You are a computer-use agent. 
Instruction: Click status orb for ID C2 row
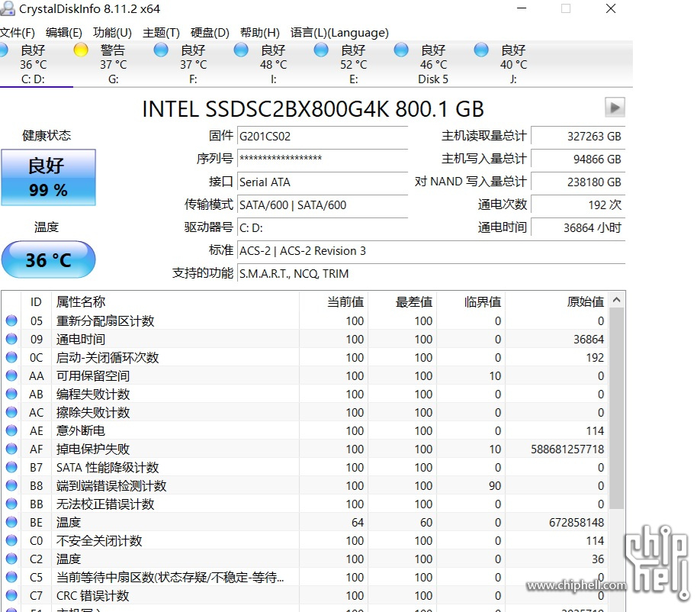[11, 559]
